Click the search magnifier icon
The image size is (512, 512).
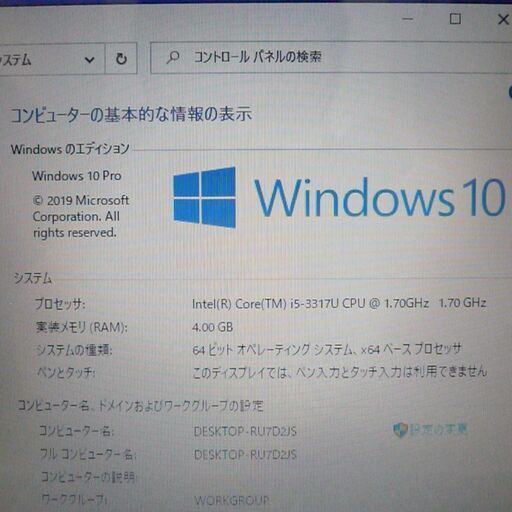173,57
